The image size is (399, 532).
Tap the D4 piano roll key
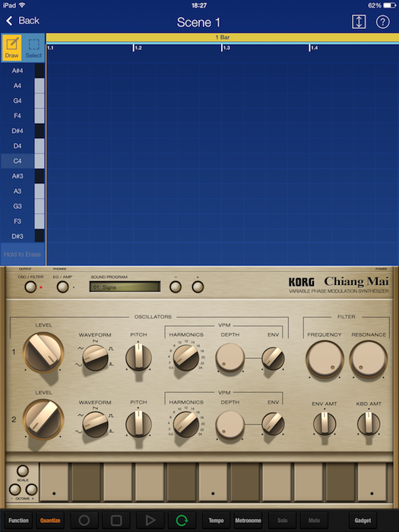pos(22,146)
